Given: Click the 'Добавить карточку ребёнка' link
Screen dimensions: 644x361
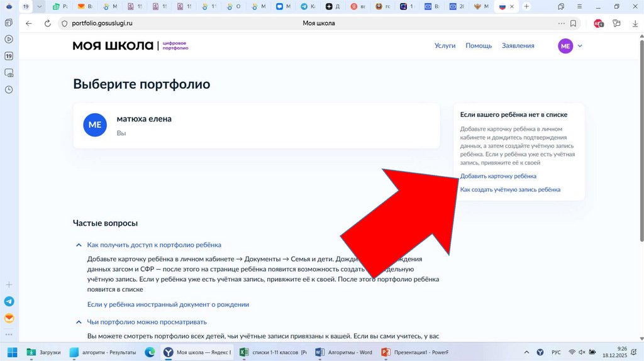Looking at the screenshot, I should point(498,176).
